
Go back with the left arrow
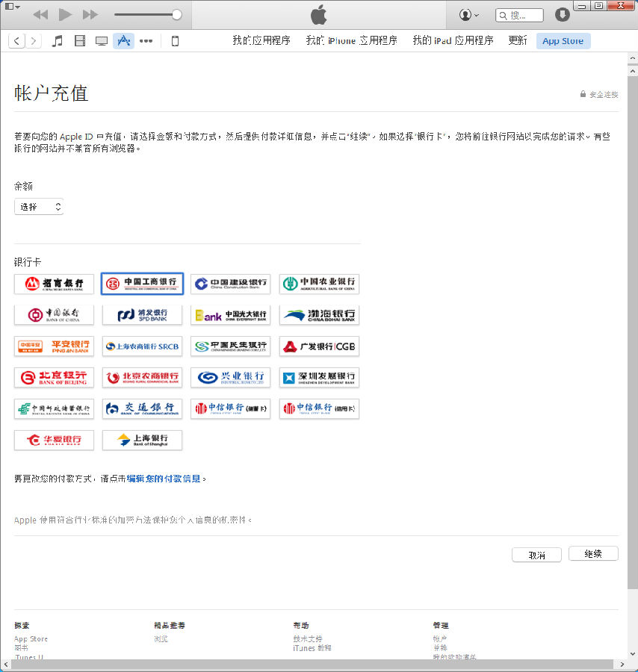16,41
